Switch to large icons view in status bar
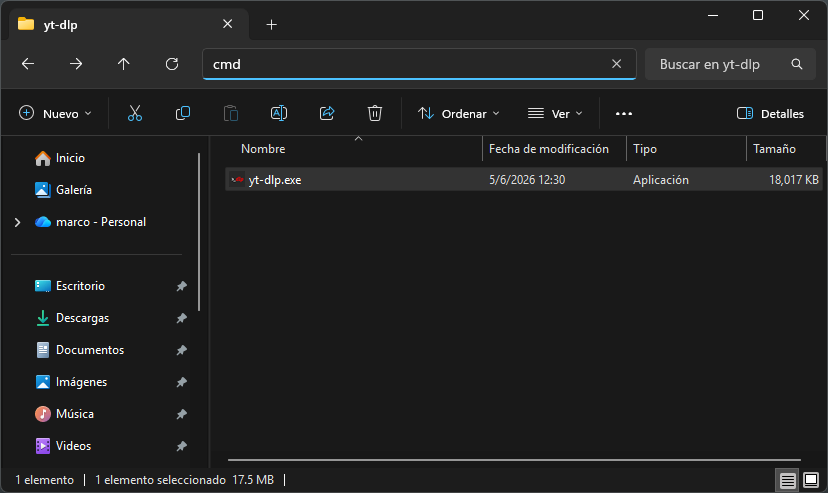The height and width of the screenshot is (493, 828). point(811,480)
